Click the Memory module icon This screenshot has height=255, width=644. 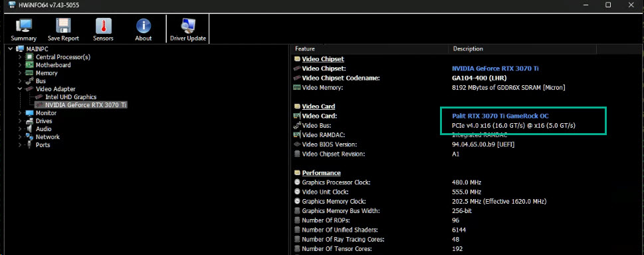(29, 73)
